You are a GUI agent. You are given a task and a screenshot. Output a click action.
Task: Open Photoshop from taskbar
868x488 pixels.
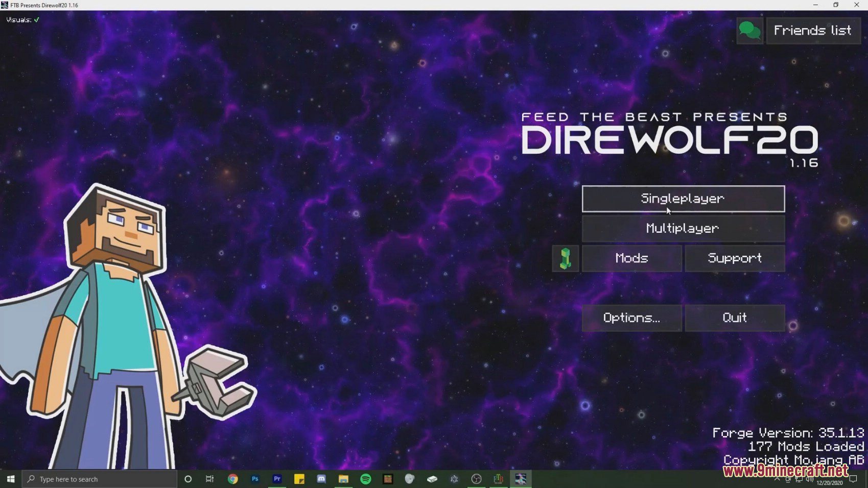[255, 479]
